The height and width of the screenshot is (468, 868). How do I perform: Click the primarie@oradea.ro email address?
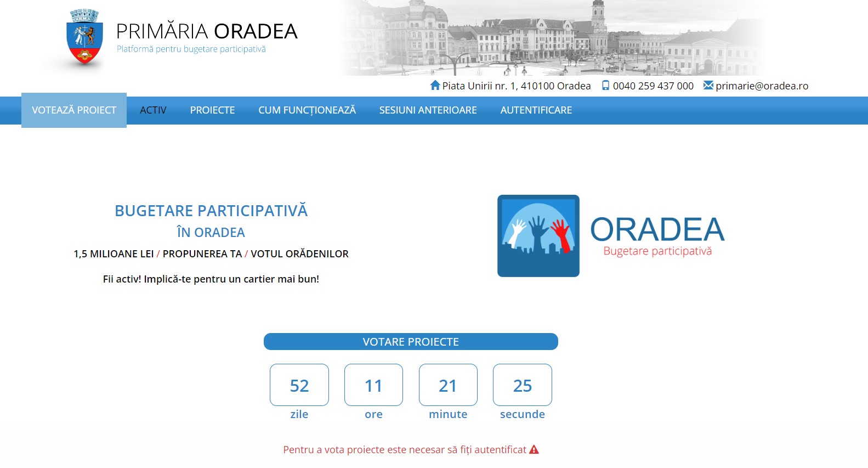coord(762,86)
